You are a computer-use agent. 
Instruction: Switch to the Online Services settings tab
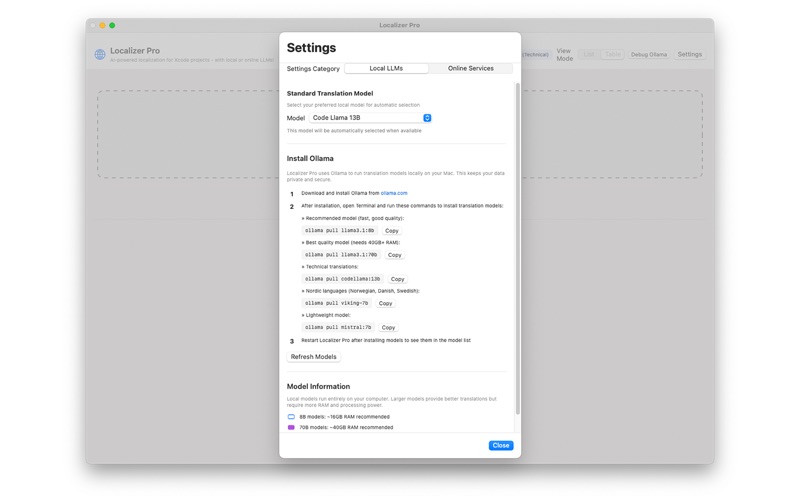(x=470, y=68)
